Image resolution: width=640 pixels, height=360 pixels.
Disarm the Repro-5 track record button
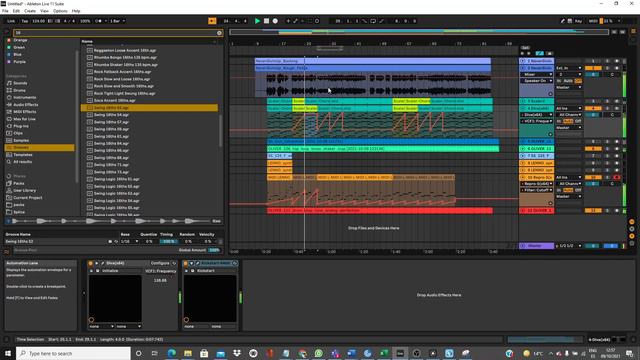pos(616,178)
